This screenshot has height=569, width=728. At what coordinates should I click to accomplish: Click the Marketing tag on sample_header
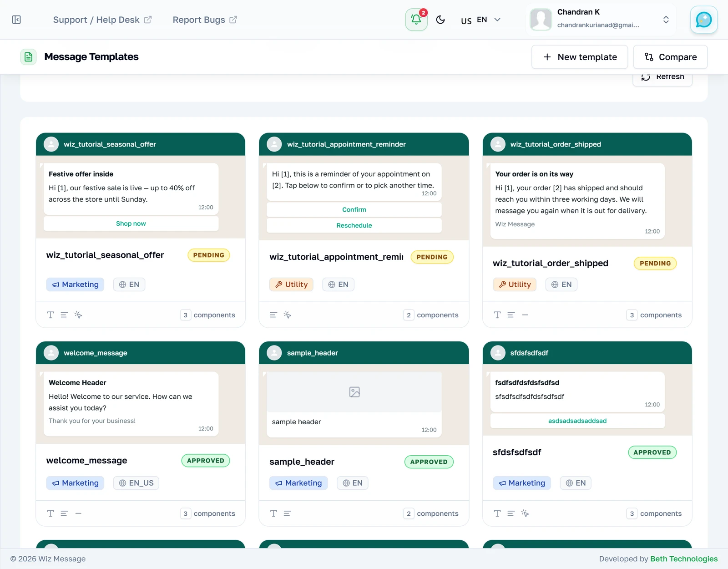(298, 483)
